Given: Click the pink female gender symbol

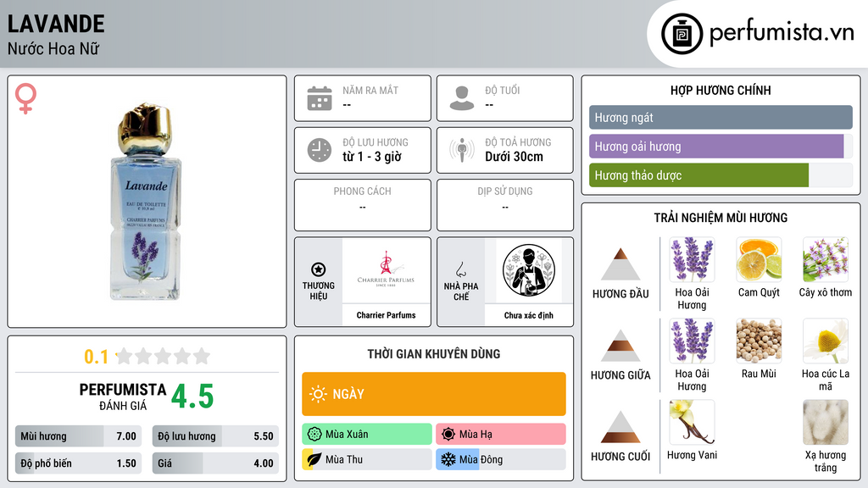Looking at the screenshot, I should coord(25,98).
